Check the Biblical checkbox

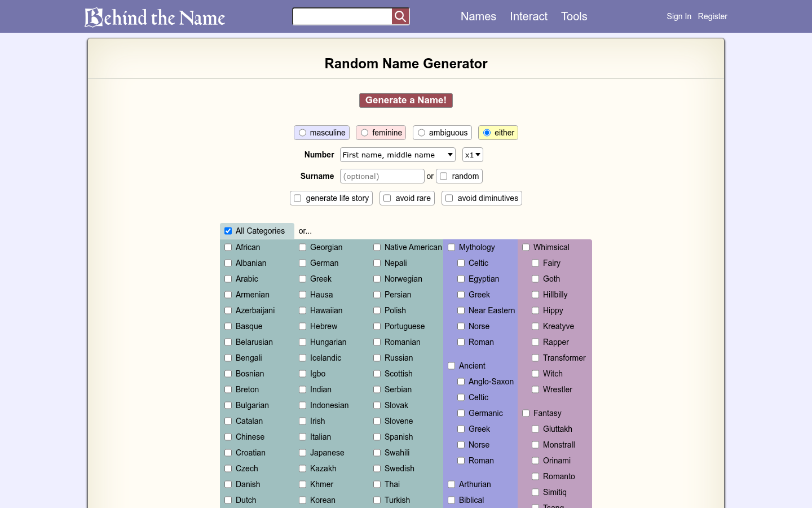pyautogui.click(x=452, y=500)
